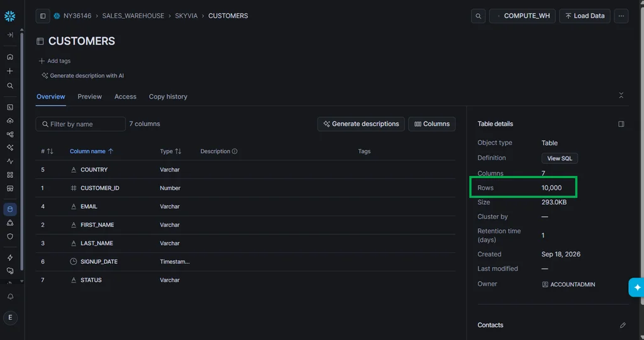Click the 293.0KB size value

pyautogui.click(x=554, y=202)
